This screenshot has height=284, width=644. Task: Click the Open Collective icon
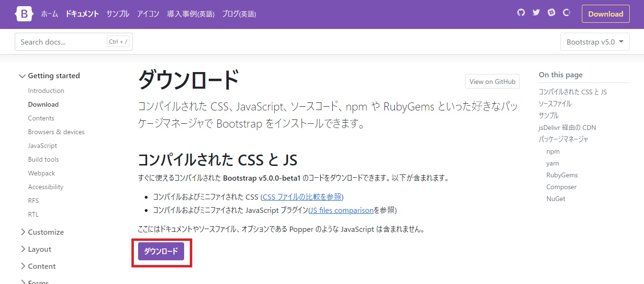(x=566, y=12)
